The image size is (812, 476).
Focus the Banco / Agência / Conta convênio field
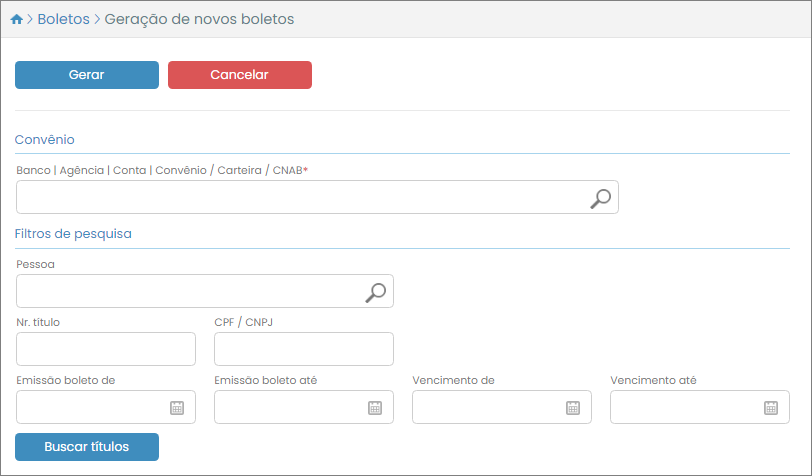click(x=300, y=198)
